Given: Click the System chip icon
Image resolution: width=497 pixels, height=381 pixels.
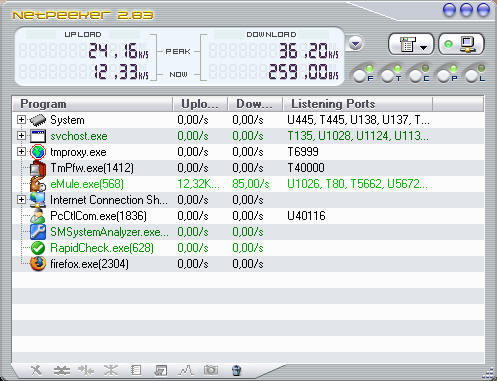Looking at the screenshot, I should pos(38,120).
